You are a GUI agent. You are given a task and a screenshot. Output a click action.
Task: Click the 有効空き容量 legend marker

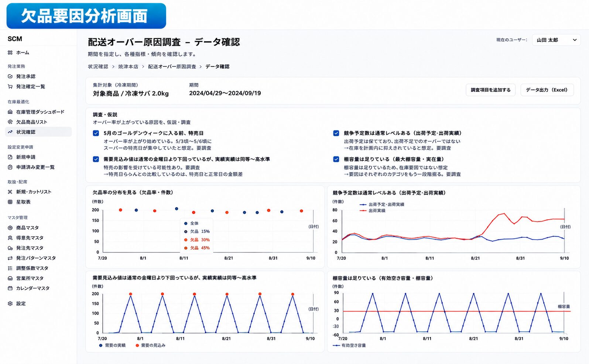click(x=336, y=346)
